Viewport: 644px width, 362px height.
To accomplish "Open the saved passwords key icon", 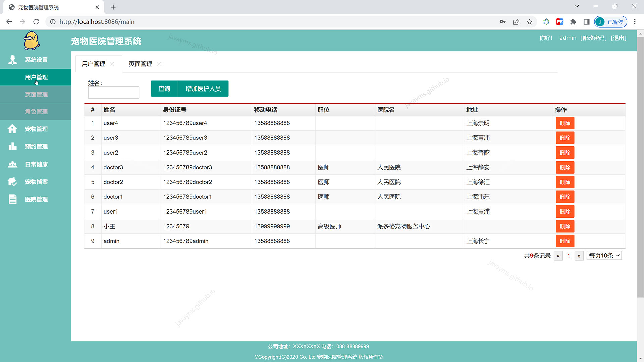I will tap(502, 22).
